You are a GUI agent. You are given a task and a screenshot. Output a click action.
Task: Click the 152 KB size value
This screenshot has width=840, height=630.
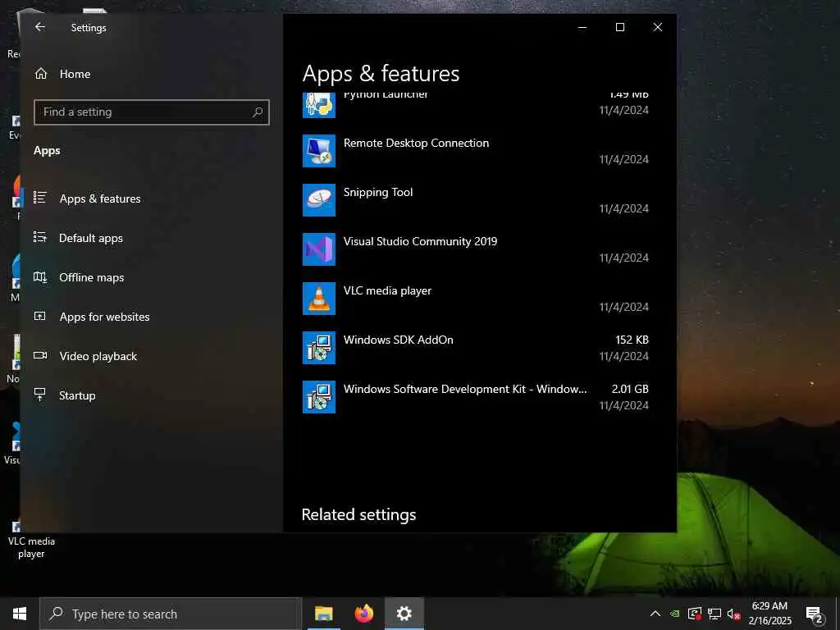coord(632,340)
